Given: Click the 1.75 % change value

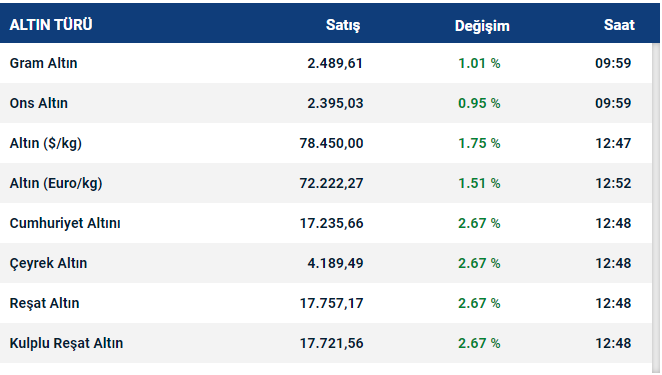Looking at the screenshot, I should tap(479, 144).
